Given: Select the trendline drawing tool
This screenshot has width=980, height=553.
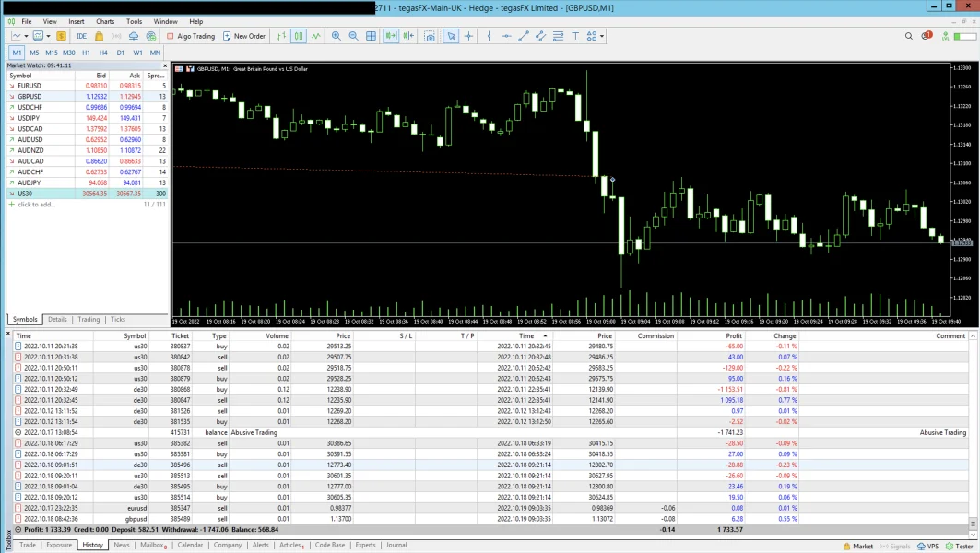Looking at the screenshot, I should (524, 36).
